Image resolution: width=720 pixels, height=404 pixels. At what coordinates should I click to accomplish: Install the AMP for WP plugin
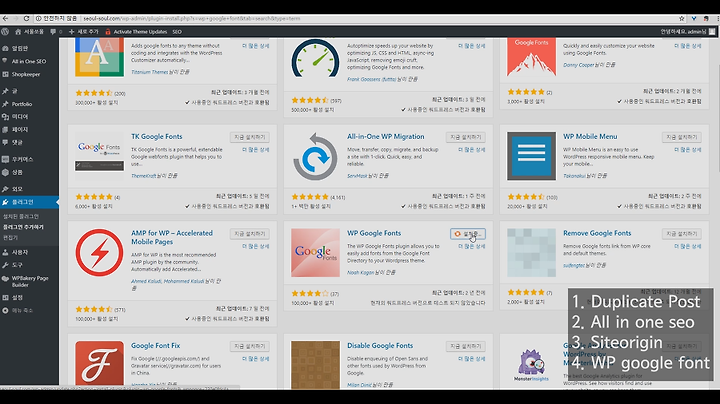[x=250, y=234]
